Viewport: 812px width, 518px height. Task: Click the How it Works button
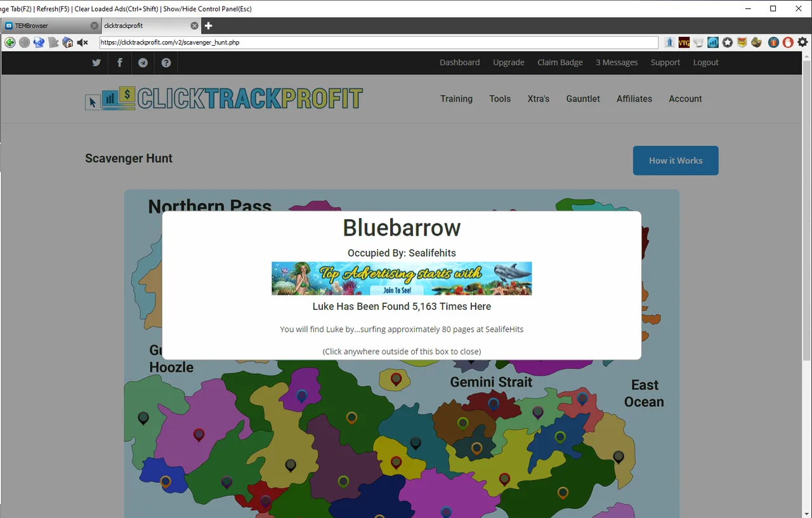coord(676,161)
